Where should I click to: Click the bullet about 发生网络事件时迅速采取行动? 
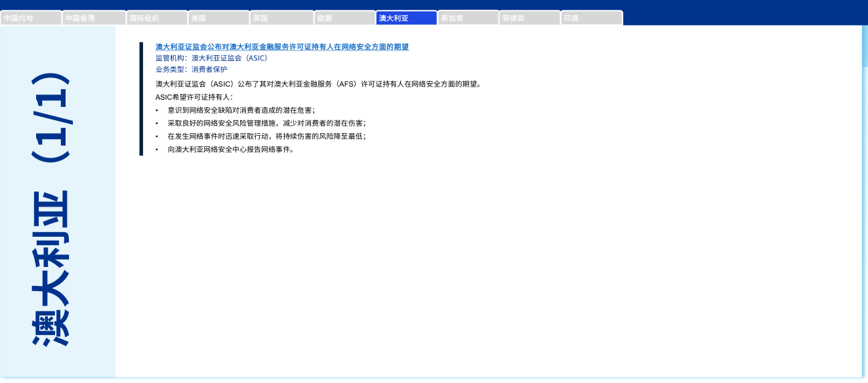pos(266,136)
